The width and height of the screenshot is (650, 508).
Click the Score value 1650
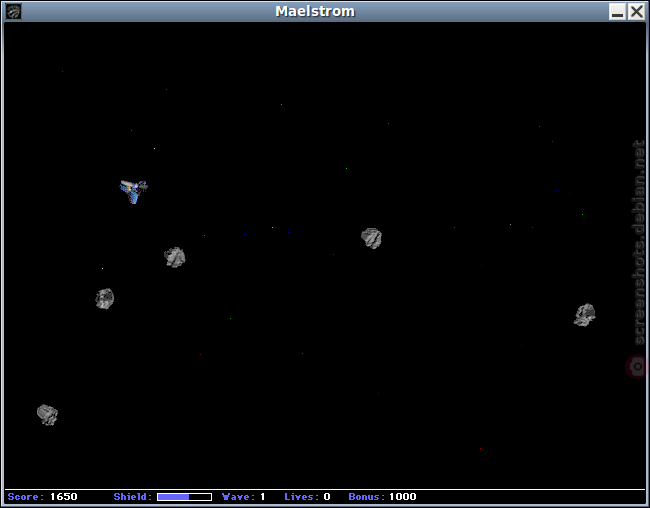click(x=63, y=497)
